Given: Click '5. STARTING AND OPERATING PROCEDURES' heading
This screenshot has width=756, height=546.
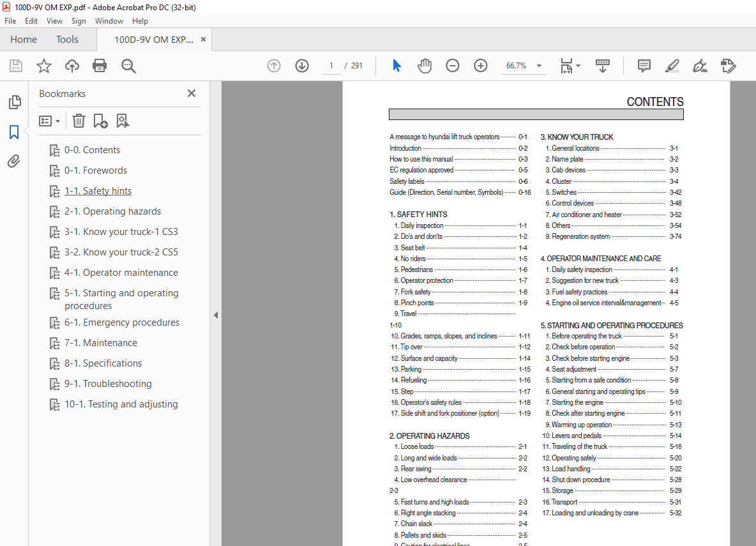Looking at the screenshot, I should point(612,326).
